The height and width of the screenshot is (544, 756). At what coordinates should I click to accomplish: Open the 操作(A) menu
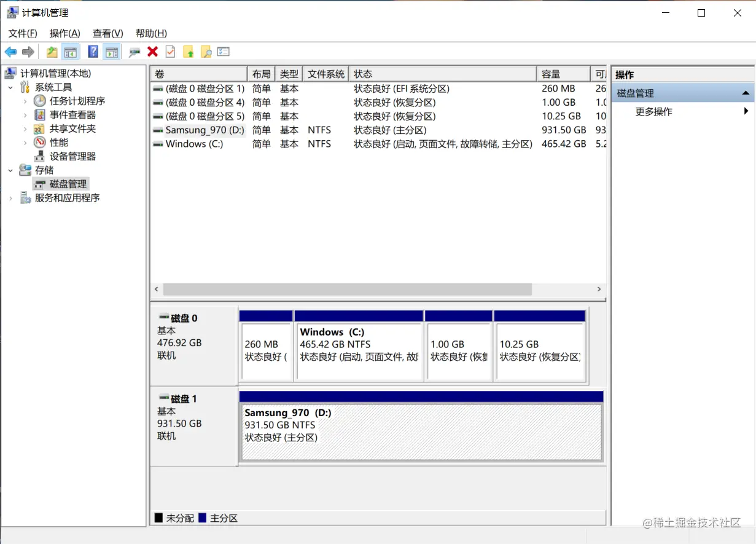pos(65,33)
